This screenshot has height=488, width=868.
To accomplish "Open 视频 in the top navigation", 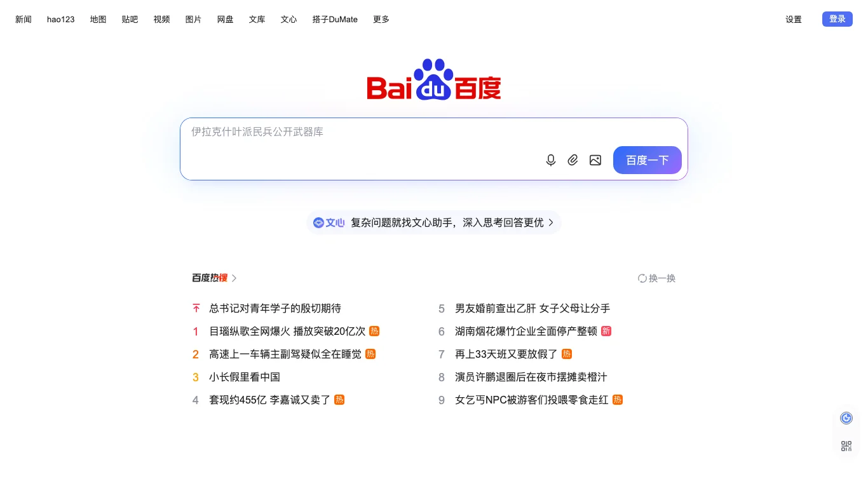I will (162, 20).
